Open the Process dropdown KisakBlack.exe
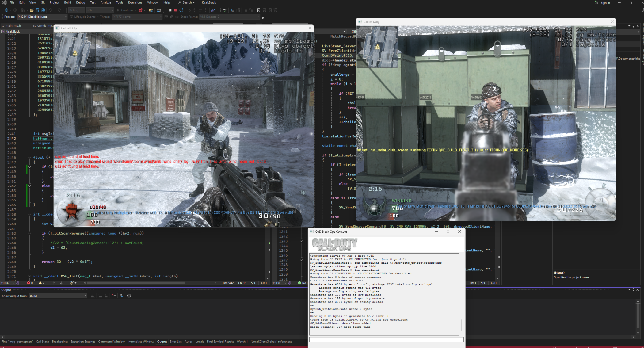Image resolution: width=644 pixels, height=348 pixels. (x=42, y=17)
